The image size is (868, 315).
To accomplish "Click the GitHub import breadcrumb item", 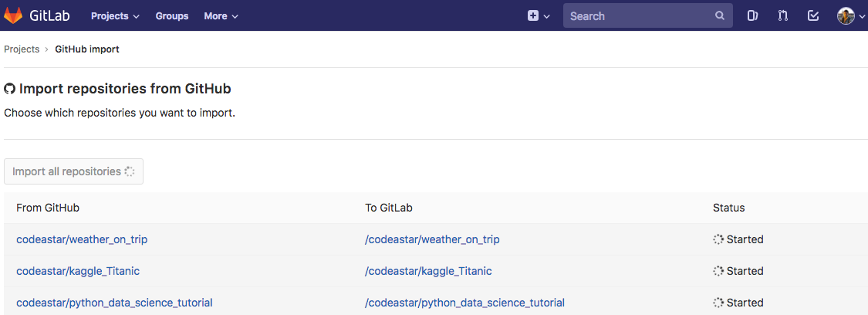I will (x=87, y=49).
